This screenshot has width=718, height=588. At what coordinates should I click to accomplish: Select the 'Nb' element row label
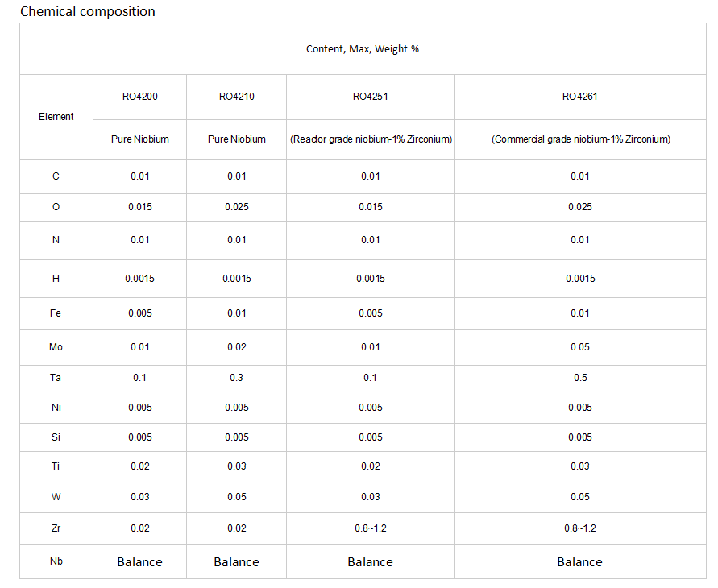point(56,561)
